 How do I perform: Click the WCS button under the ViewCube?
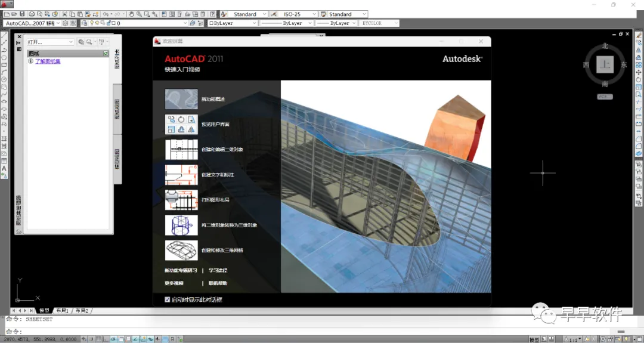pyautogui.click(x=605, y=97)
